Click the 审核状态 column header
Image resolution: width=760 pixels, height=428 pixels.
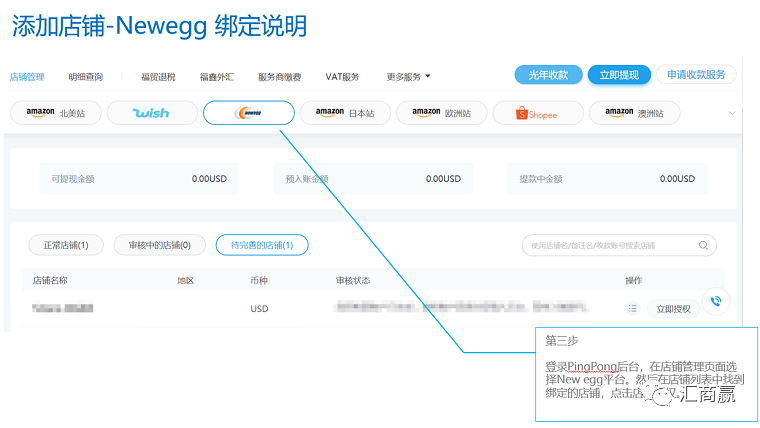(353, 280)
